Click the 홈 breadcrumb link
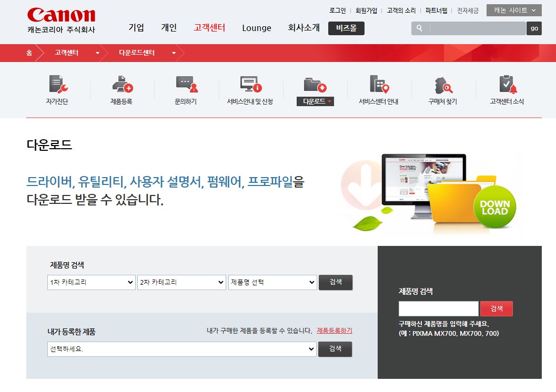The height and width of the screenshot is (392, 556). [x=29, y=53]
